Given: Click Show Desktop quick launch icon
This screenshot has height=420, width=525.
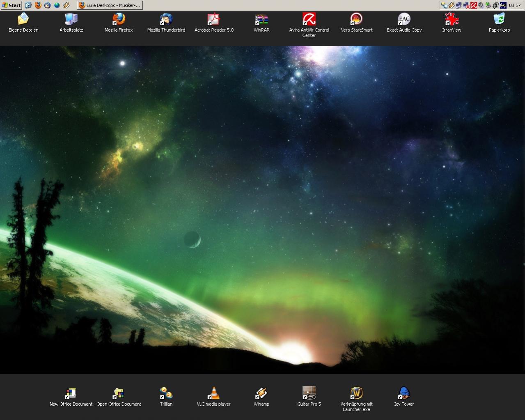Looking at the screenshot, I should 28,5.
